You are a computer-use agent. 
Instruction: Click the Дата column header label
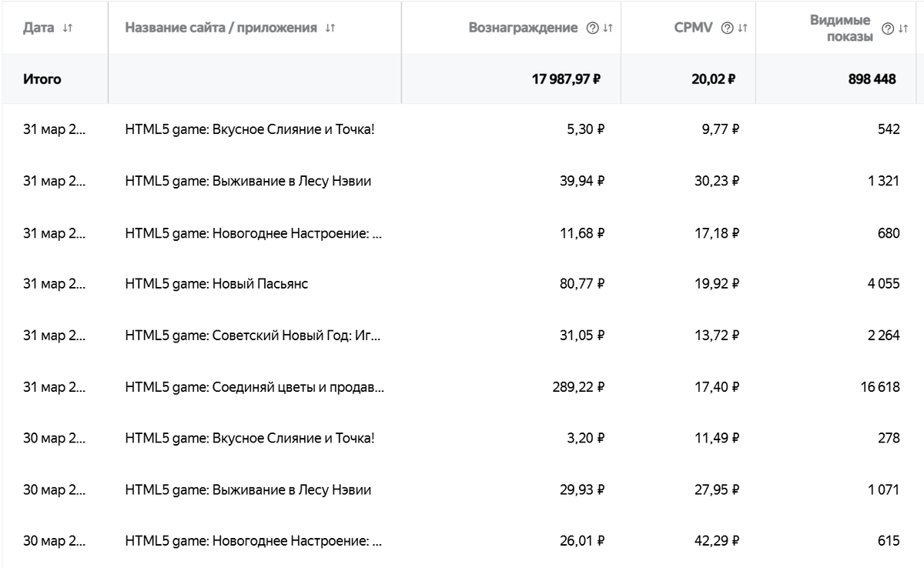coord(38,28)
